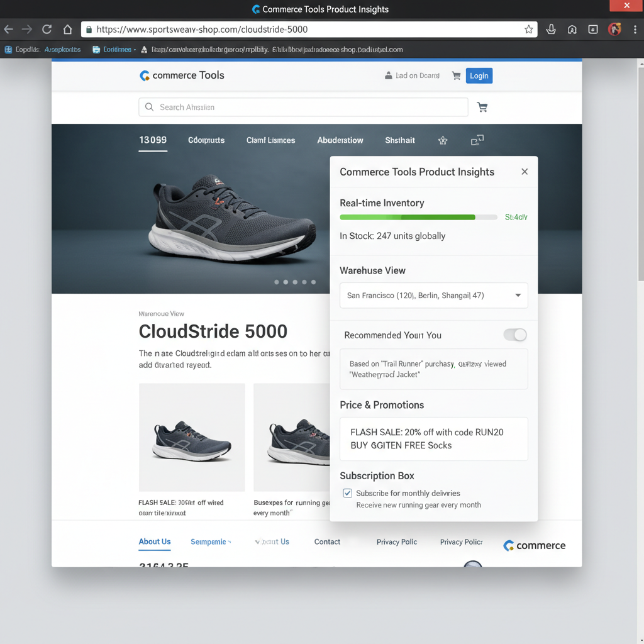The width and height of the screenshot is (644, 644).
Task: Toggle the Recommended switch
Action: (x=515, y=335)
